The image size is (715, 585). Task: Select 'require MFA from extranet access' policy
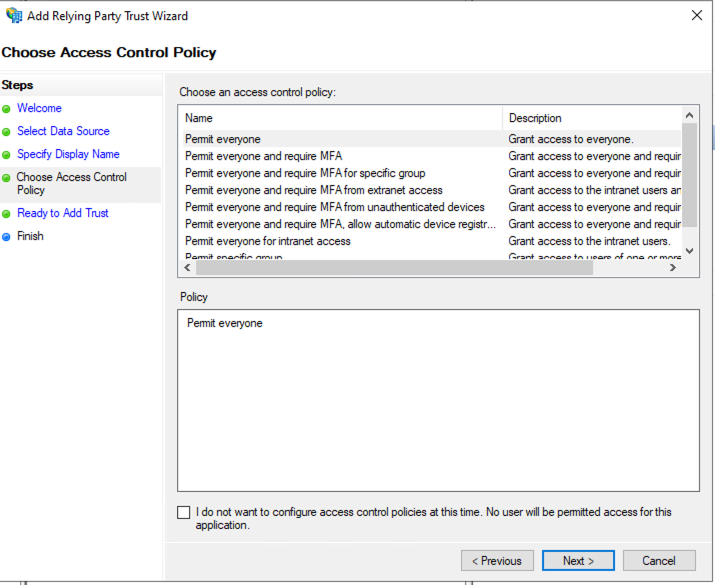pos(431,190)
